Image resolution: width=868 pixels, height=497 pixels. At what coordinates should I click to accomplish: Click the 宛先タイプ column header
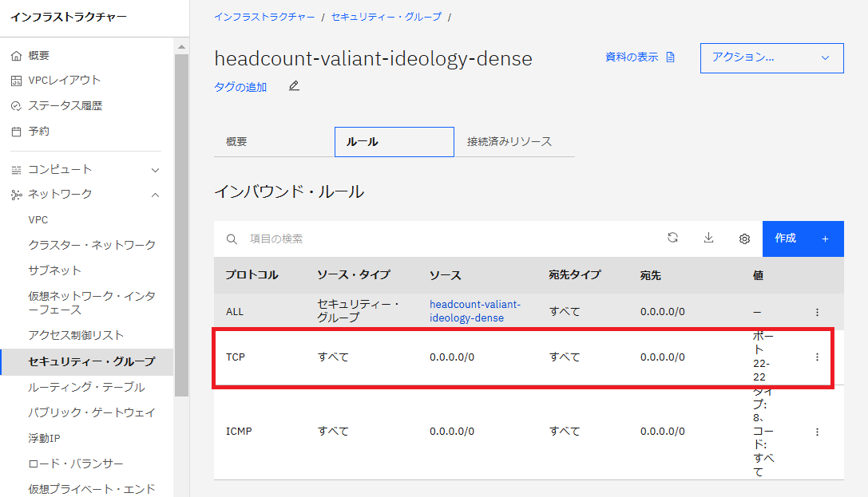coord(575,275)
